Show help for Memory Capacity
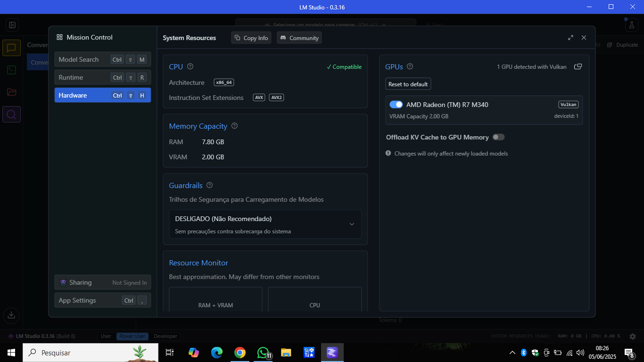The width and height of the screenshot is (644, 362). [x=235, y=126]
